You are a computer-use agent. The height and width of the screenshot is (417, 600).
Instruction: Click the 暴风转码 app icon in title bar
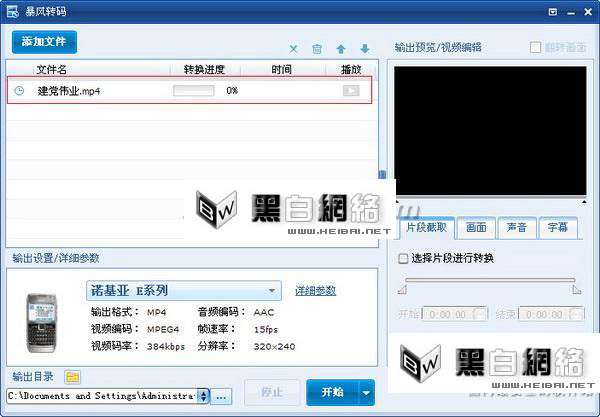tap(13, 11)
